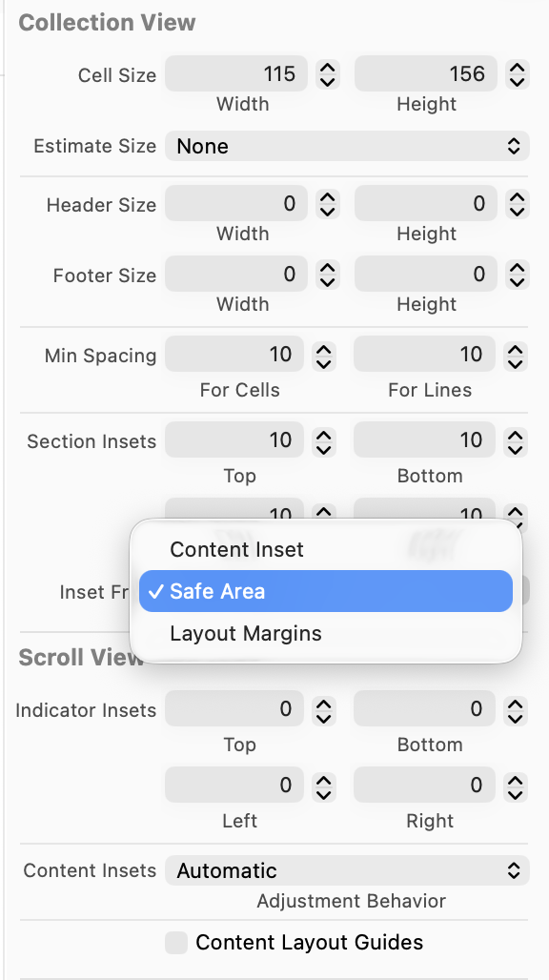Click the Indicator Insets Right stepper
Screen dimensions: 549x980
click(x=515, y=785)
